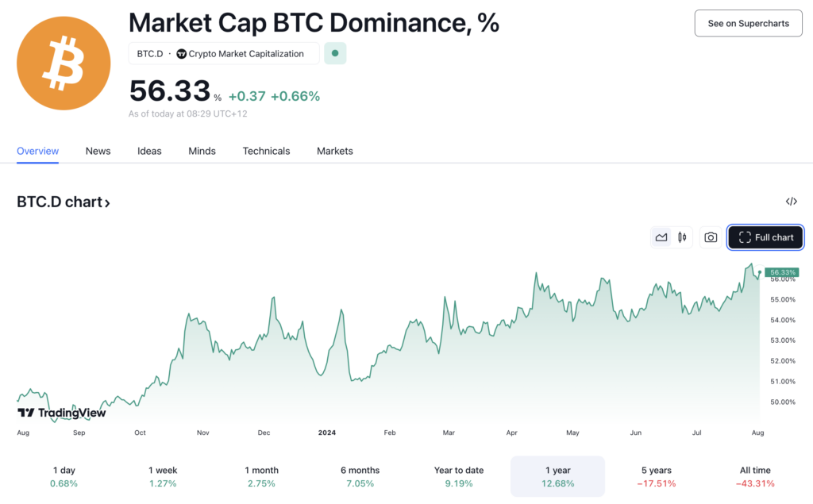813x504 pixels.
Task: Open the Full chart view
Action: coord(765,237)
